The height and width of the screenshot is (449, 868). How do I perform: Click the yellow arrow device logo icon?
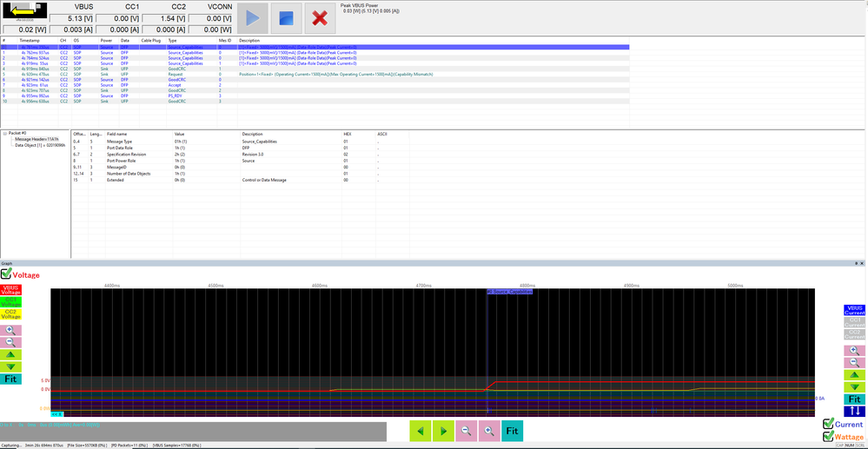click(25, 11)
